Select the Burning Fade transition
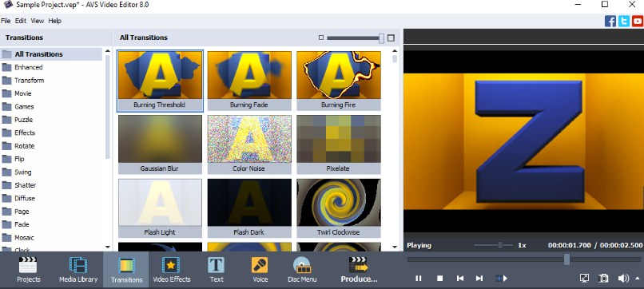Screen dimensions: 644x289 [249, 81]
